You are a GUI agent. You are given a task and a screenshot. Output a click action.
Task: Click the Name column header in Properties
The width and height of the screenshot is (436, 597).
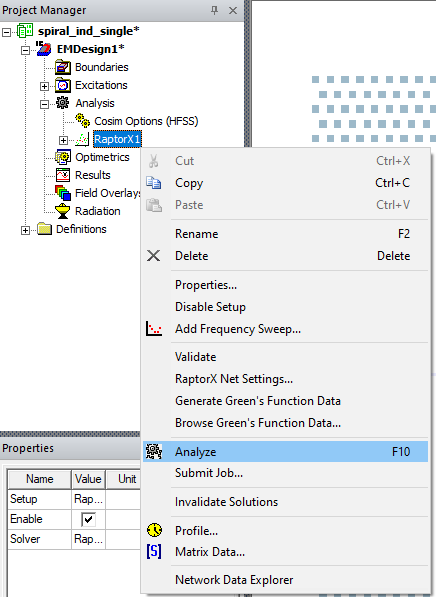(40, 479)
